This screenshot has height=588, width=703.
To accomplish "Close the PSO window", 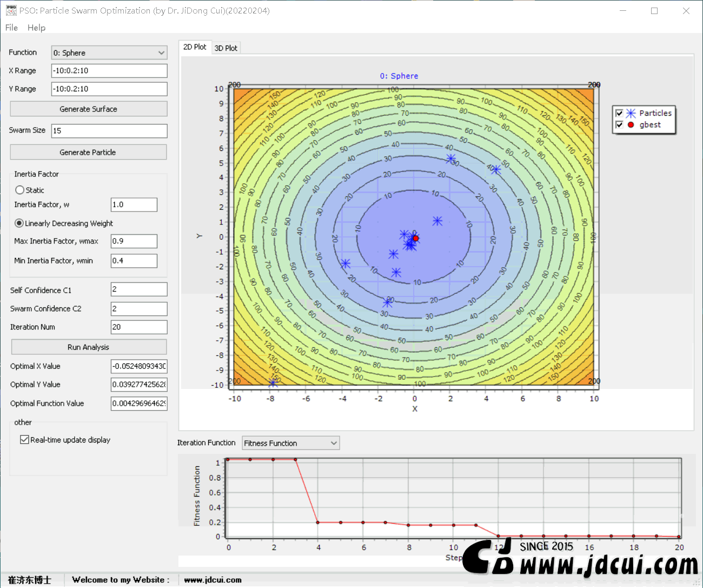I will 686,11.
